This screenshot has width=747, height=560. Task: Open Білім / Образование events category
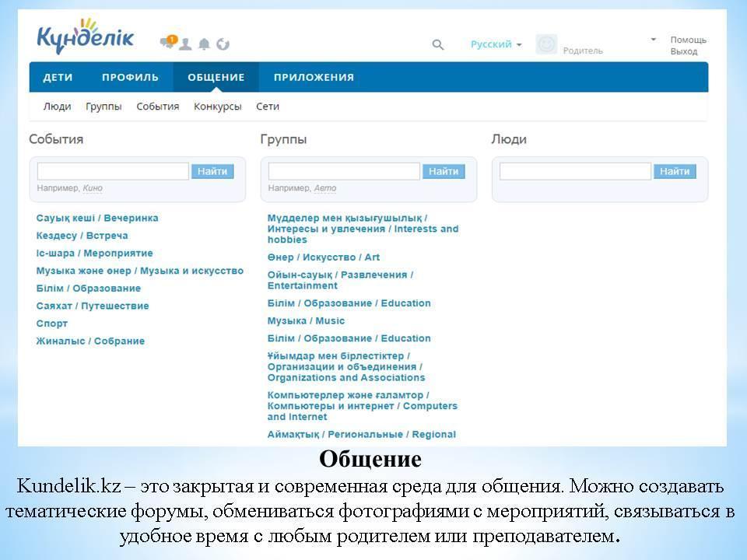tap(88, 289)
